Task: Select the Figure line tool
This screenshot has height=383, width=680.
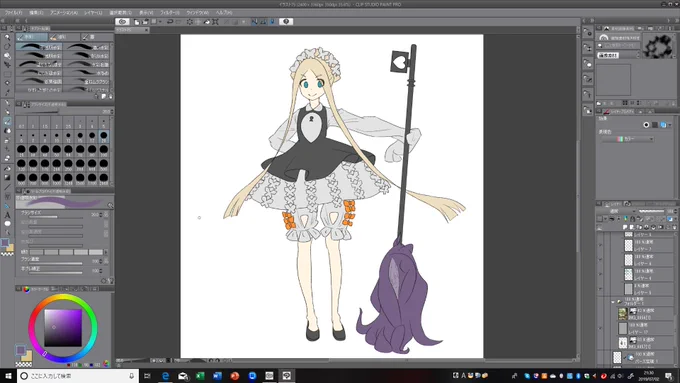Action: pyautogui.click(x=7, y=187)
